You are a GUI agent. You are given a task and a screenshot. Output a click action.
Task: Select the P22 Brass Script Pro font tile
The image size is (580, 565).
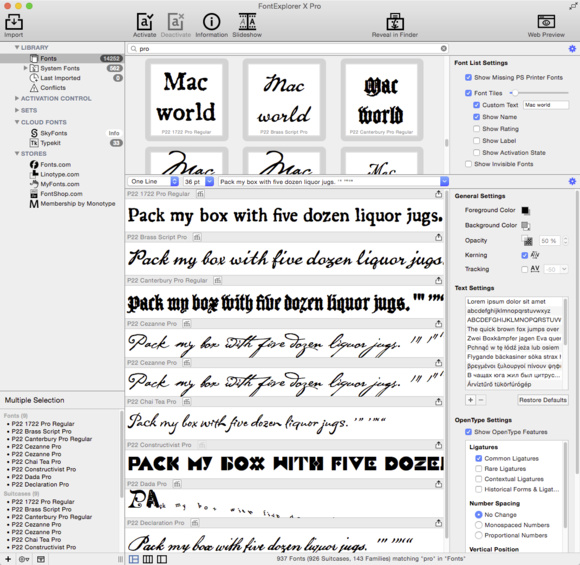tap(284, 100)
